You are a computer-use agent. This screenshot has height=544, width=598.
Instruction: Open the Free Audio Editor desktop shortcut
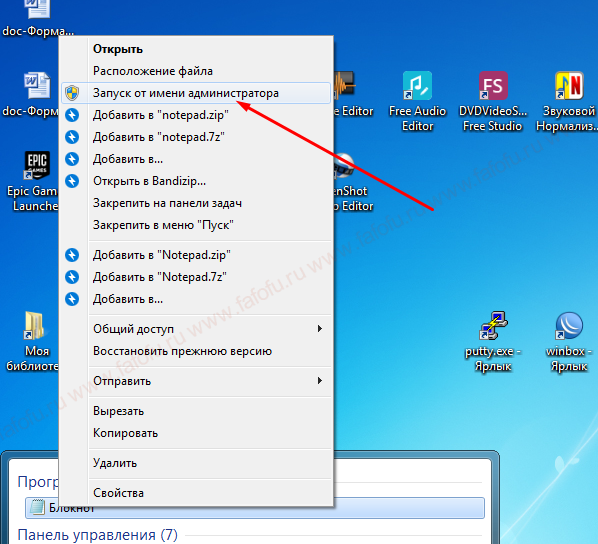[x=417, y=86]
